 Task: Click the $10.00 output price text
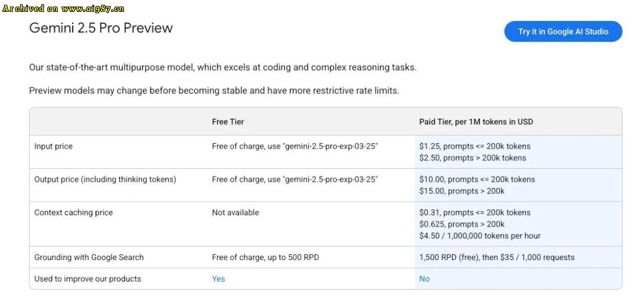pos(477,180)
